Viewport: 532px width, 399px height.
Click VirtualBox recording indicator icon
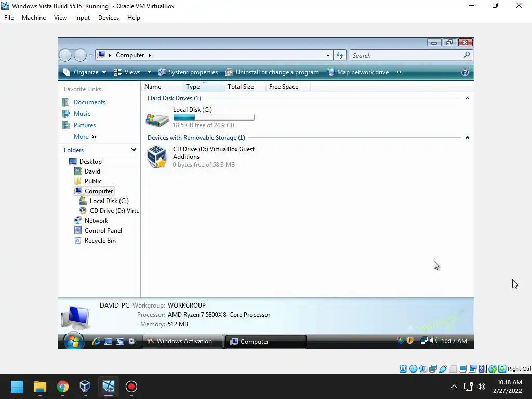click(472, 369)
